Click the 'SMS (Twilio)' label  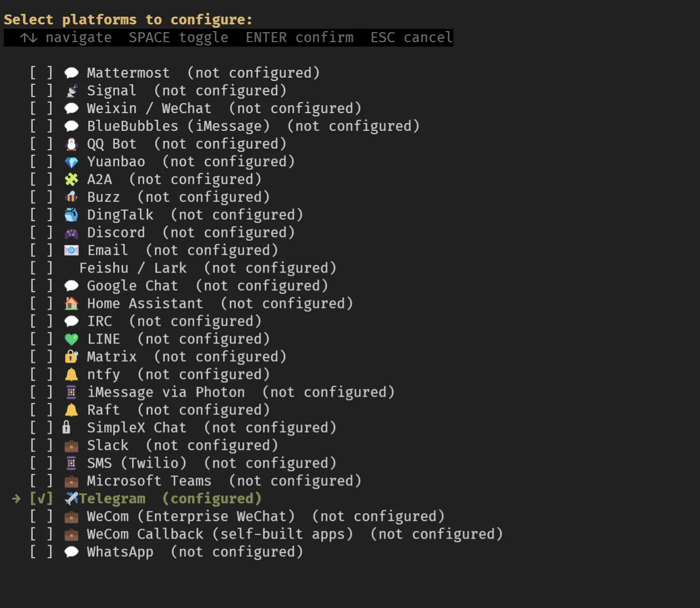(137, 463)
